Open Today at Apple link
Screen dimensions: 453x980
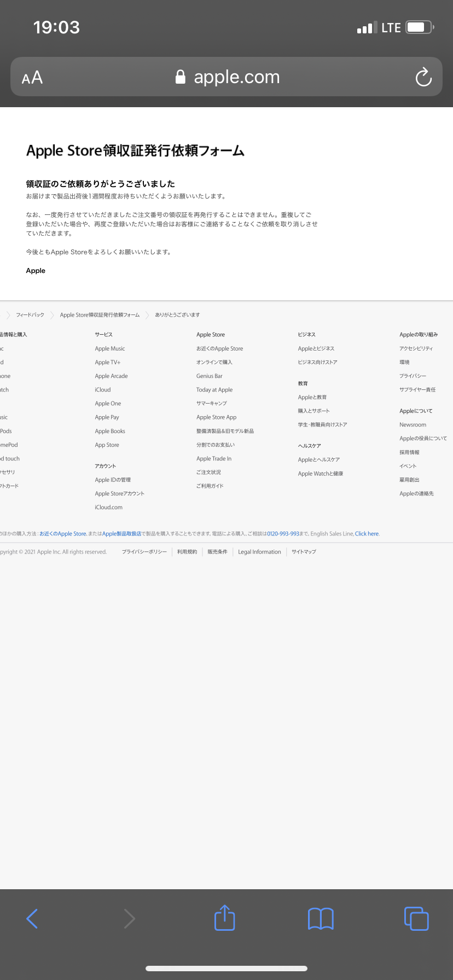click(214, 390)
